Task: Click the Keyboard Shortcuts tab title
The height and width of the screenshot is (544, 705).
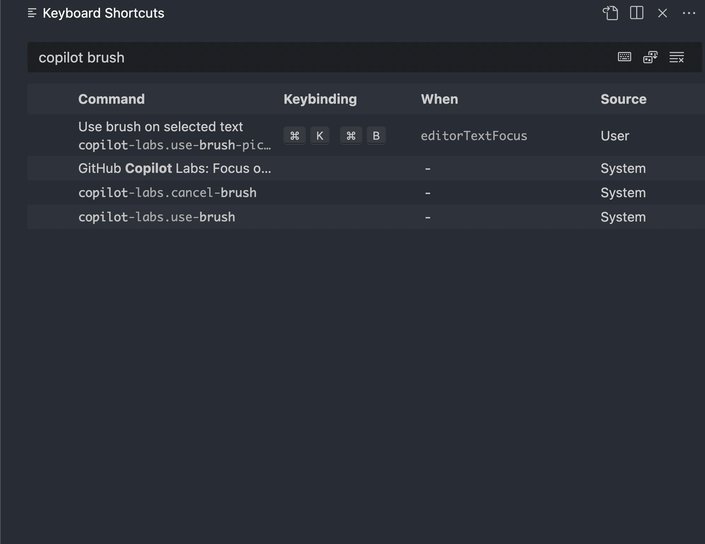Action: pos(103,13)
